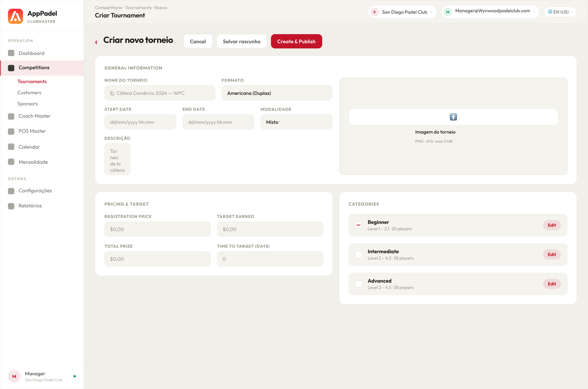The image size is (588, 389).
Task: Open Relatórios in the sidebar
Action: tap(42, 206)
